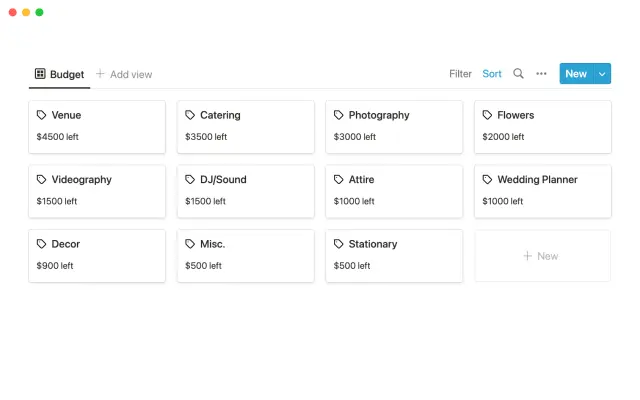Image resolution: width=640 pixels, height=400 pixels.
Task: Open the three-dot more options menu
Action: click(541, 73)
